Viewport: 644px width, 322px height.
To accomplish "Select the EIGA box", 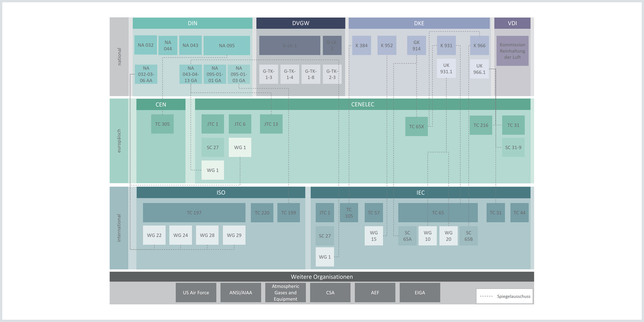I will click(x=420, y=292).
